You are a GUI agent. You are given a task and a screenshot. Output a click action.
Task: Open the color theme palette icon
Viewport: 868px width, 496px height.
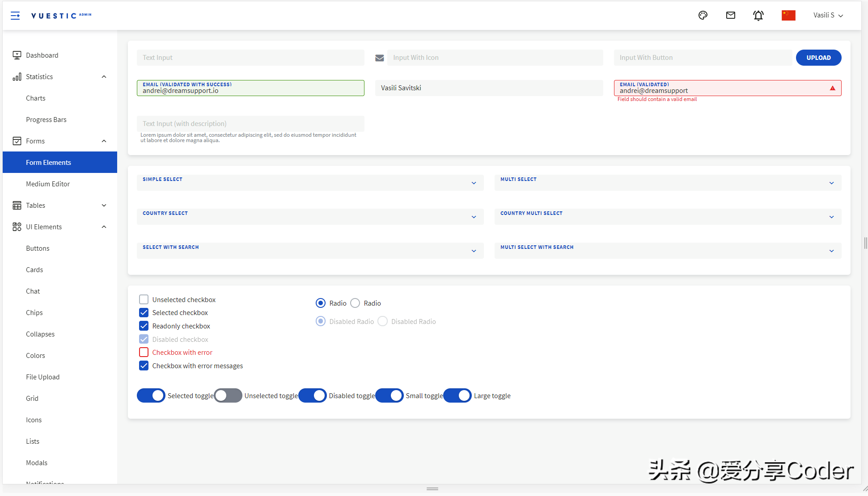(x=703, y=16)
